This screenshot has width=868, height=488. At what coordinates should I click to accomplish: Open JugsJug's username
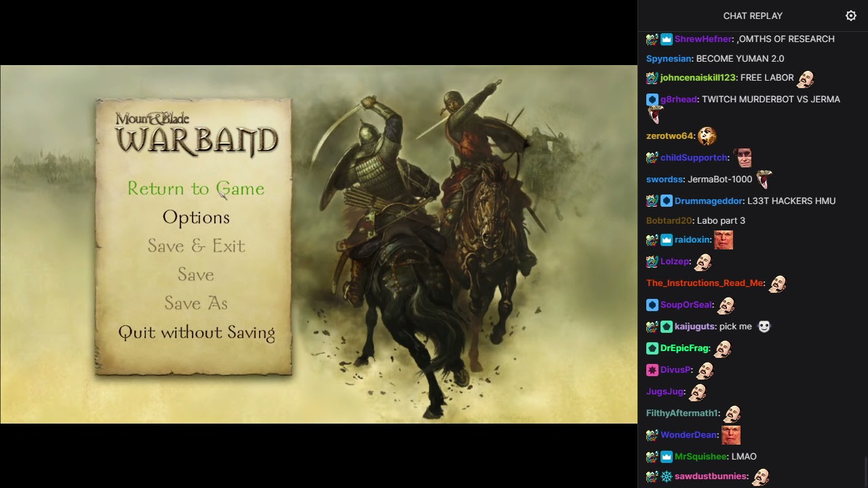click(665, 392)
